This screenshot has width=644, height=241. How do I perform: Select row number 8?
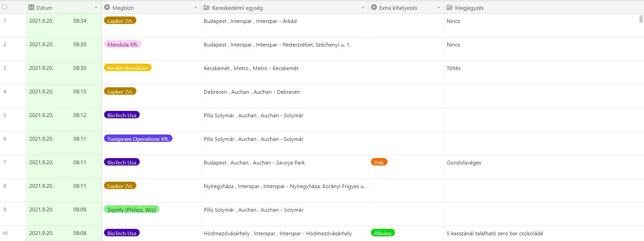(x=5, y=186)
